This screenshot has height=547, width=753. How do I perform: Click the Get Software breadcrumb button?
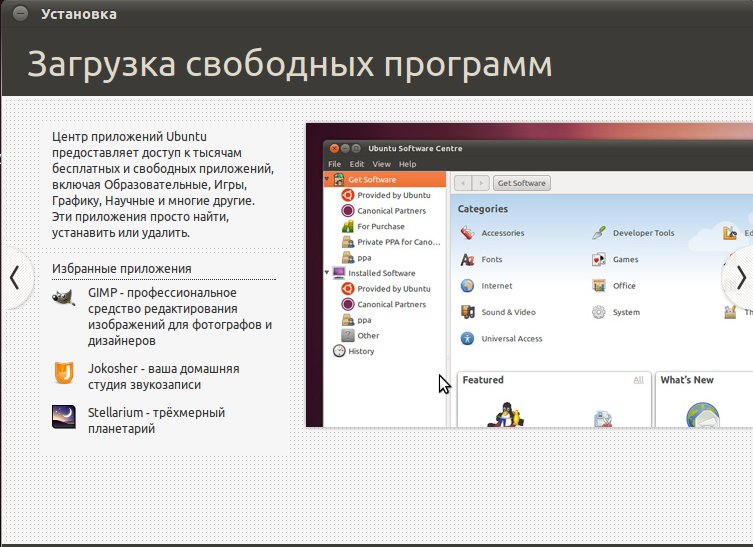[x=522, y=183]
